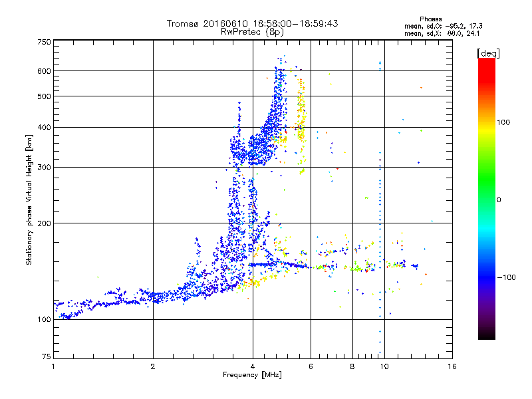Click the y-axis tick label '750'
Viewport: 532px width, 399px height.
(44, 42)
